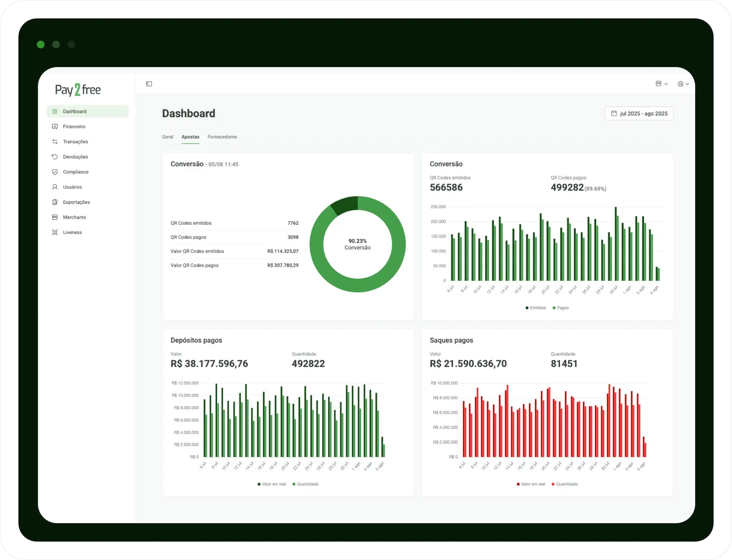
Task: Expand the user account dropdown
Action: click(x=683, y=84)
